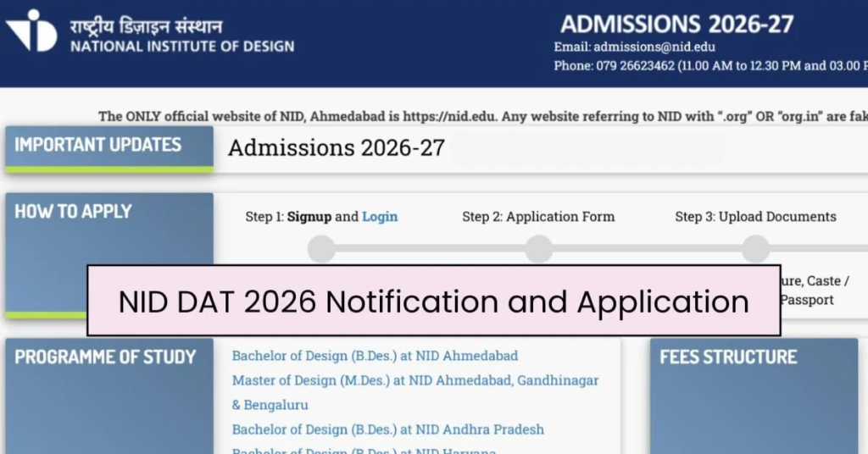Open the PROGRAMME OF STUDY panel tab

109,396
